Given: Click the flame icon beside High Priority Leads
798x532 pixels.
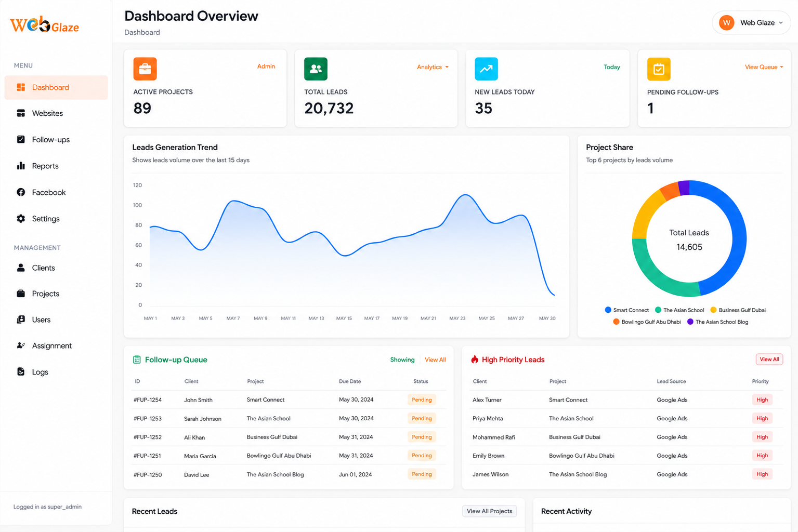Looking at the screenshot, I should [x=475, y=360].
